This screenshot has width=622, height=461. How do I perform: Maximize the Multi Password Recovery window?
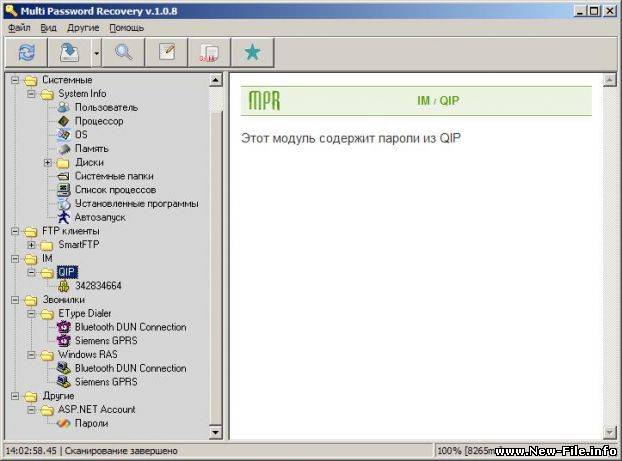pos(594,11)
